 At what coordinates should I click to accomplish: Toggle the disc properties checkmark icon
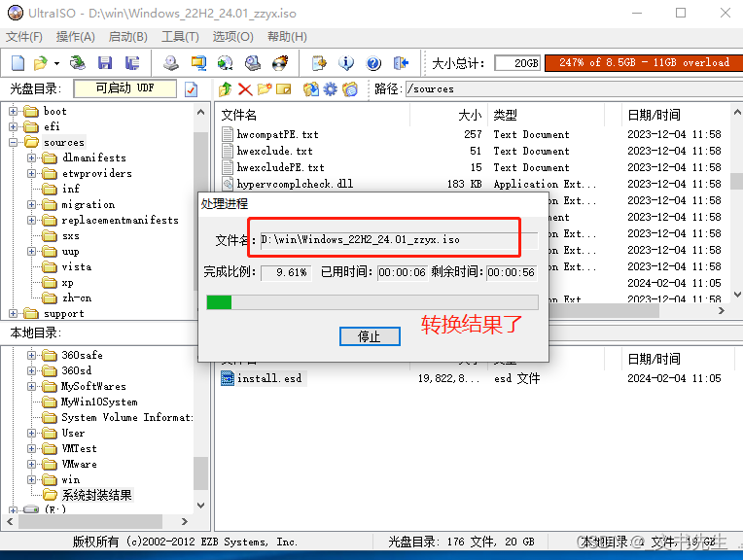coord(191,89)
